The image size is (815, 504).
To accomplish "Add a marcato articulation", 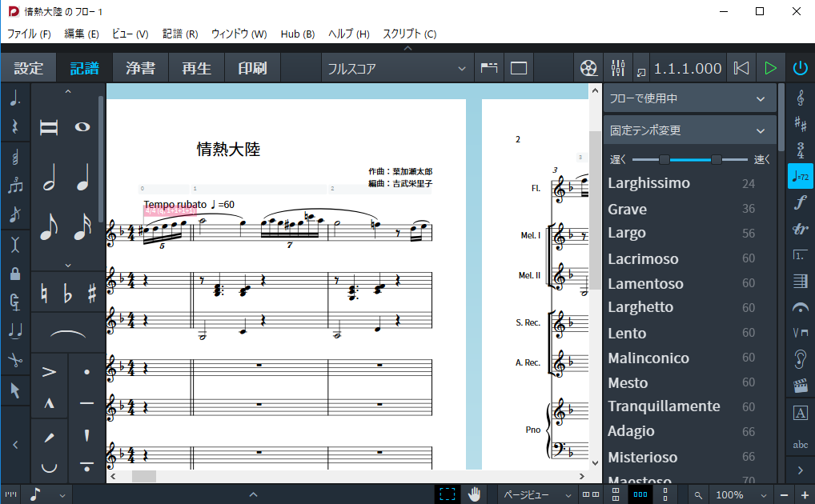I will [x=49, y=402].
